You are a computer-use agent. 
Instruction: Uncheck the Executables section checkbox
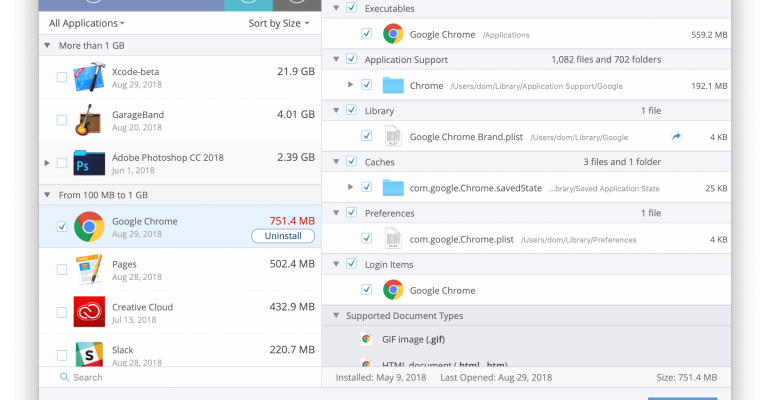(x=350, y=8)
